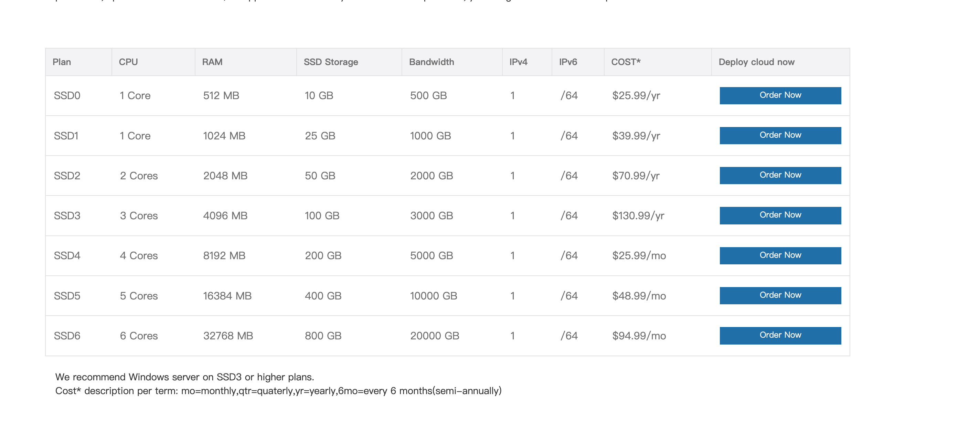Click the SSD3 plan name cell
The height and width of the screenshot is (422, 980).
[x=68, y=215]
